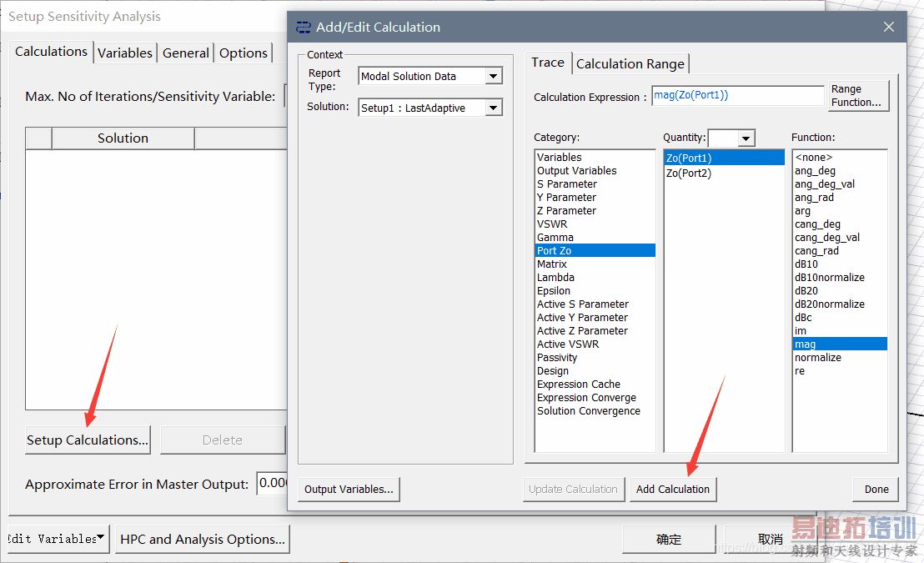Switch to the Calculation Range tab
Image resolution: width=924 pixels, height=563 pixels.
click(630, 63)
